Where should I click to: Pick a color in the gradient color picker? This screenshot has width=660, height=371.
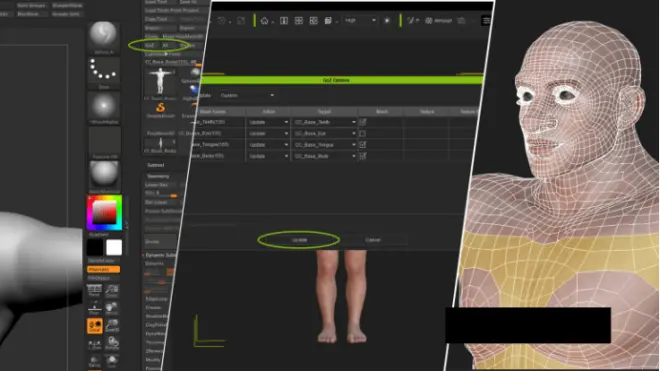pyautogui.click(x=104, y=212)
